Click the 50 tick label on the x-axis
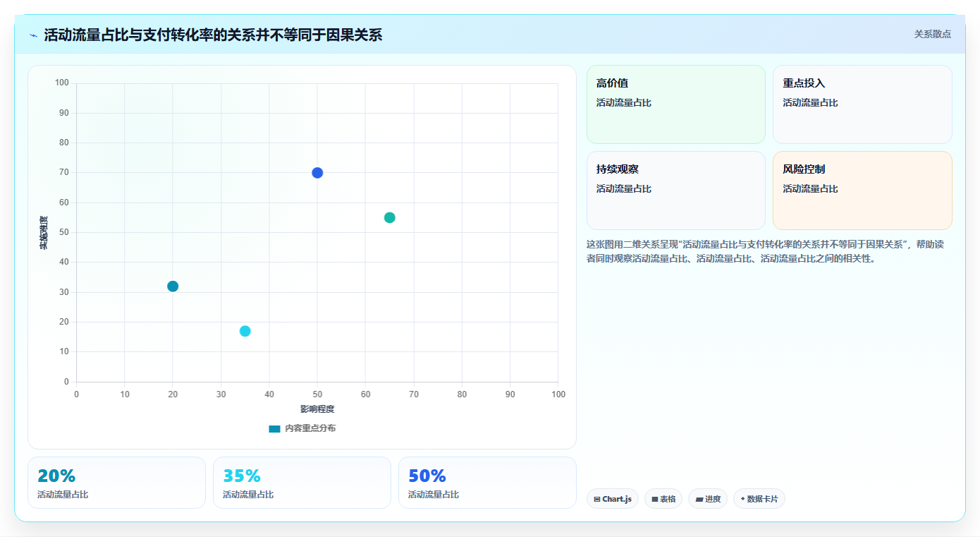Screen dimensions: 980x537 tap(317, 394)
